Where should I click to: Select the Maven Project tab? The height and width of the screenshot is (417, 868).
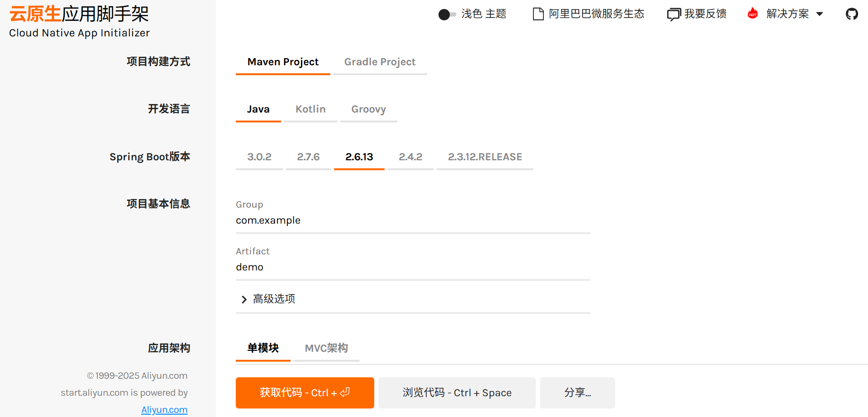click(x=283, y=62)
